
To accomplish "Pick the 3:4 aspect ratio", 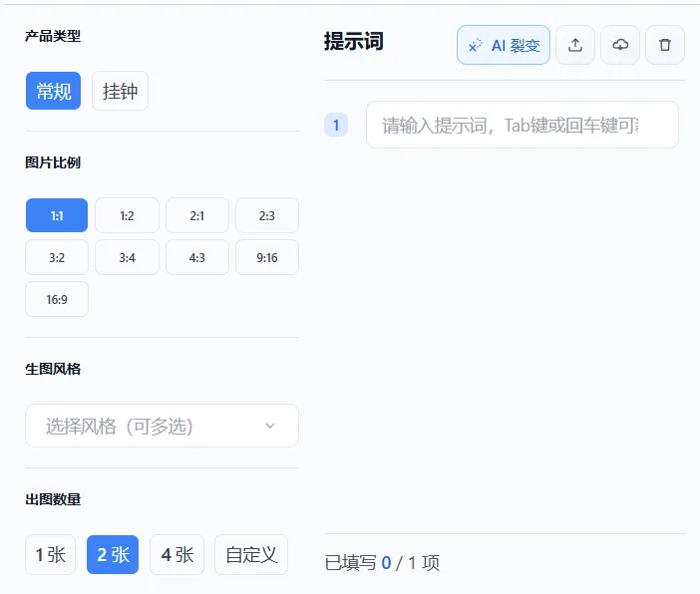I will pos(127,257).
